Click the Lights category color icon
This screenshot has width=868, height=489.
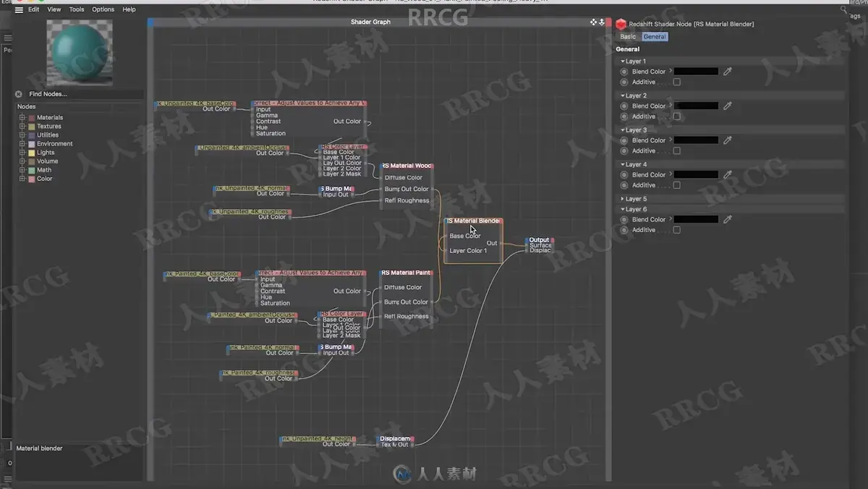click(x=32, y=153)
